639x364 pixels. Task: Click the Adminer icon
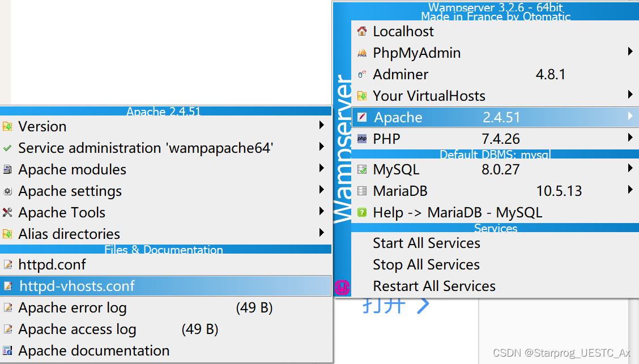point(362,75)
